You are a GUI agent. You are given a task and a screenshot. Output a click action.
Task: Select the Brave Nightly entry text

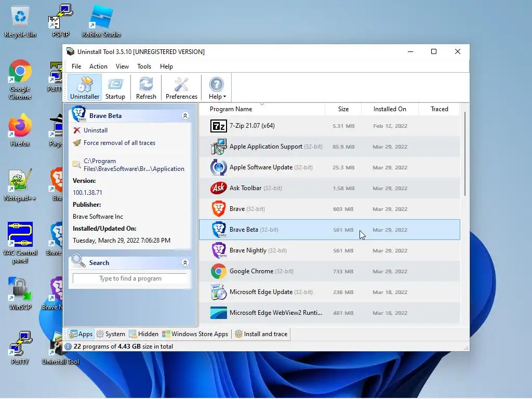point(258,250)
